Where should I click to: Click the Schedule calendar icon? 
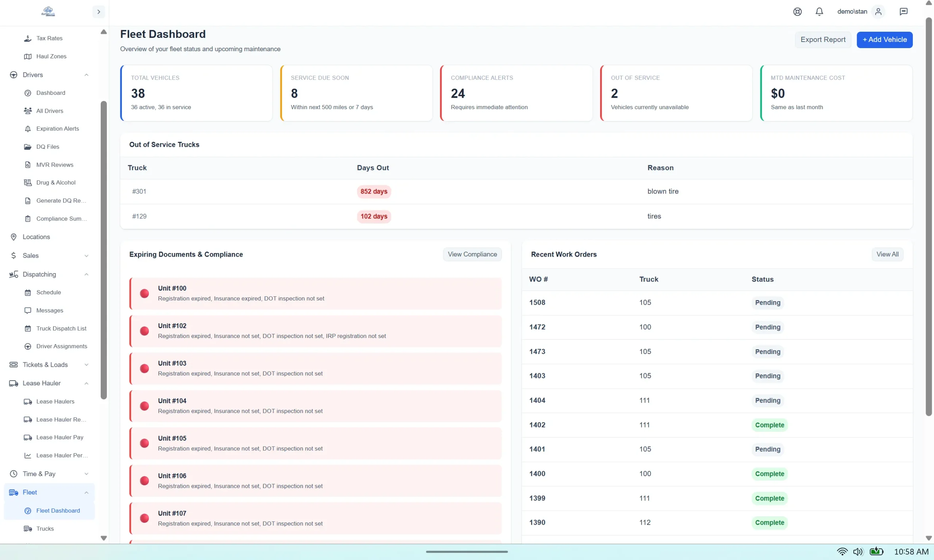[28, 292]
